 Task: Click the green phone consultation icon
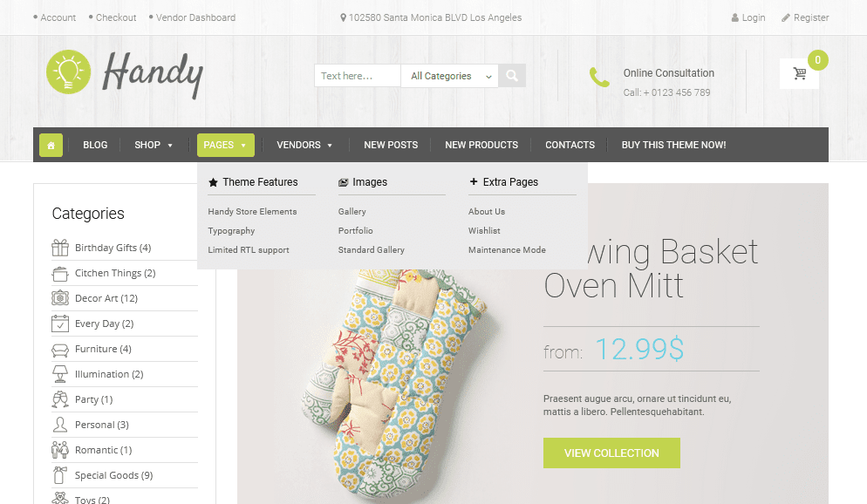click(x=599, y=78)
